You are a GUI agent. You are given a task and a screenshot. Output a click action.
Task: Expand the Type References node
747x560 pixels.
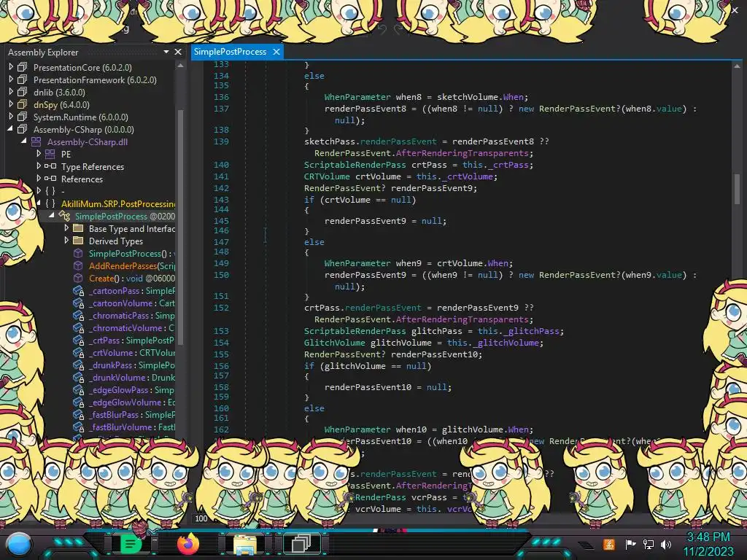[39, 166]
